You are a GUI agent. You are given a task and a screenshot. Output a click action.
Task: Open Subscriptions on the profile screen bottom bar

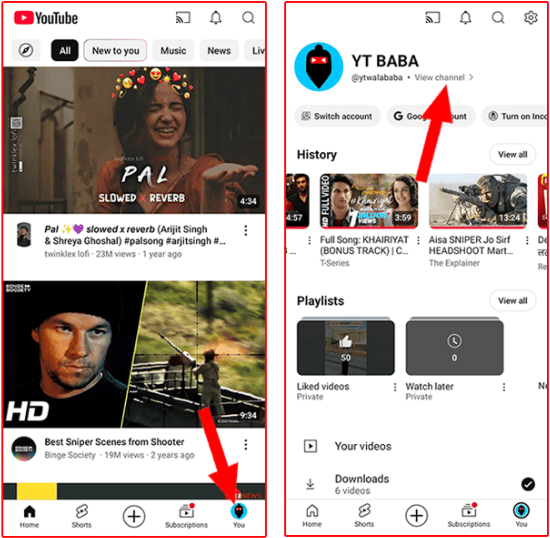point(469,516)
